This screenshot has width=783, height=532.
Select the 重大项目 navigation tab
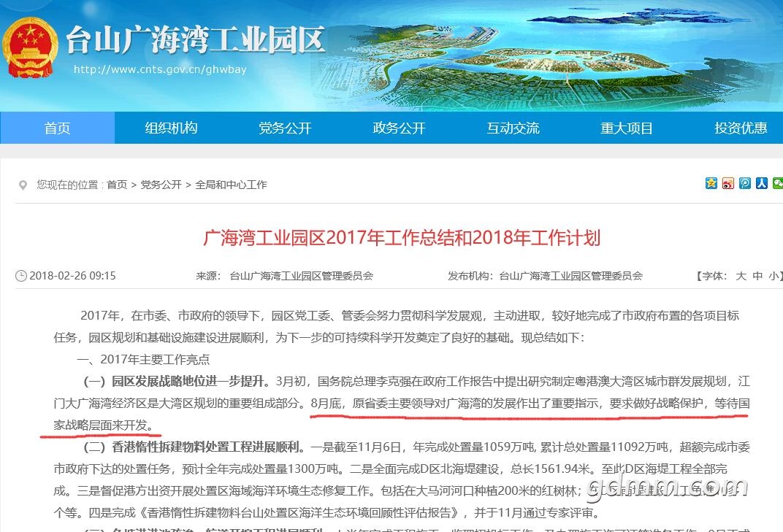(x=627, y=128)
